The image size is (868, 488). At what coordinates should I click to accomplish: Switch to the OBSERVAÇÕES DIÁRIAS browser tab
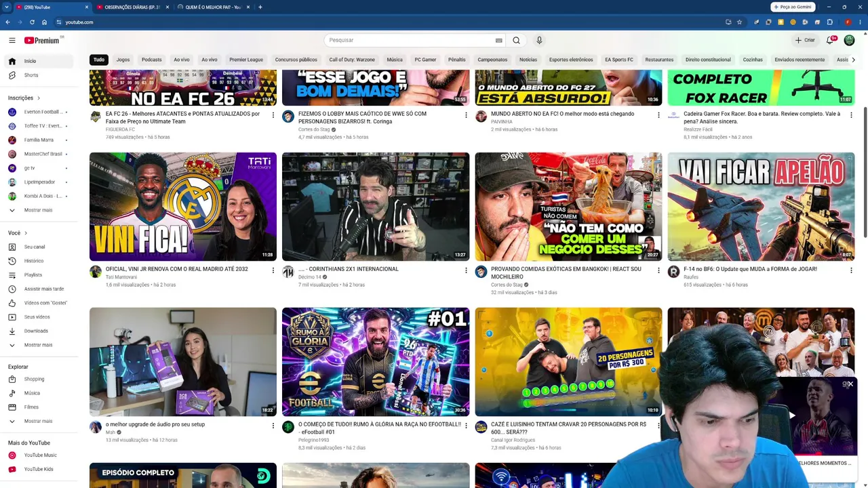pos(132,7)
